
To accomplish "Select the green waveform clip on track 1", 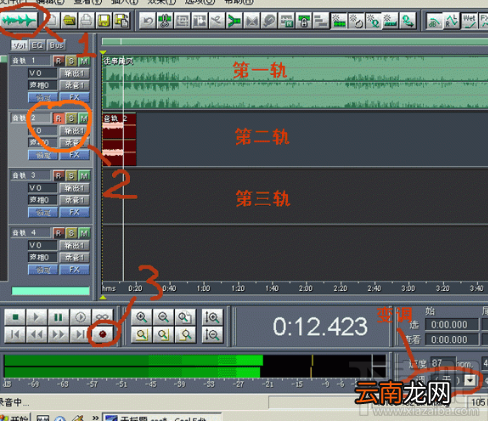I will click(295, 82).
